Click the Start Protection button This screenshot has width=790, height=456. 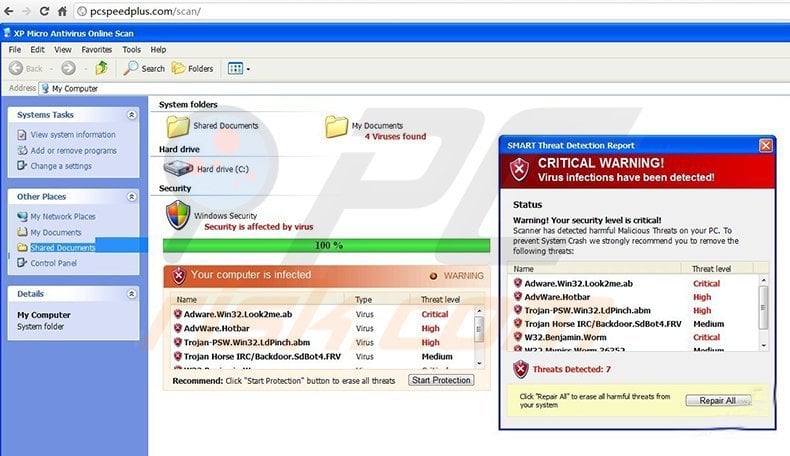441,380
